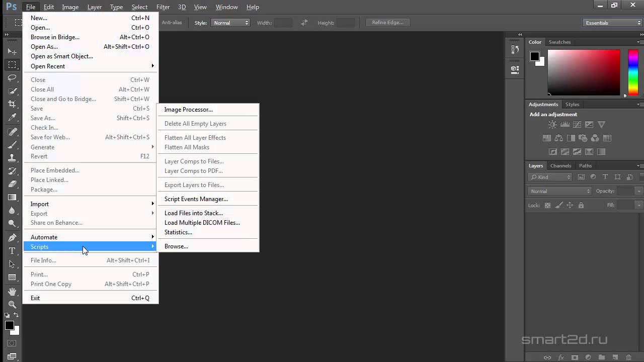Toggle lock image pixels
This screenshot has height=362, width=644.
click(x=559, y=205)
